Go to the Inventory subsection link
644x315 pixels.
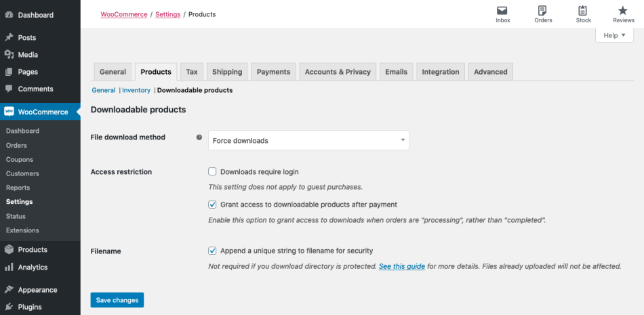pyautogui.click(x=136, y=90)
